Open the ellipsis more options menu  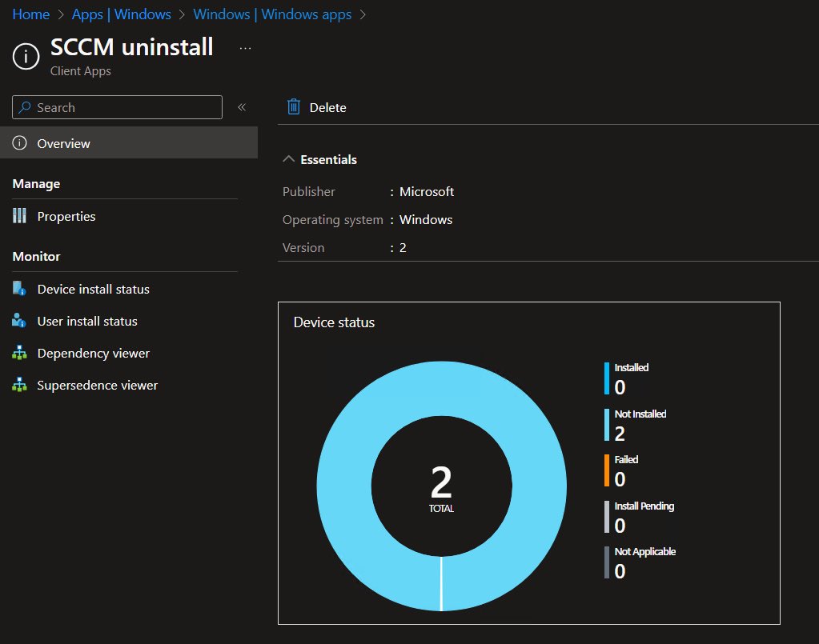[245, 48]
